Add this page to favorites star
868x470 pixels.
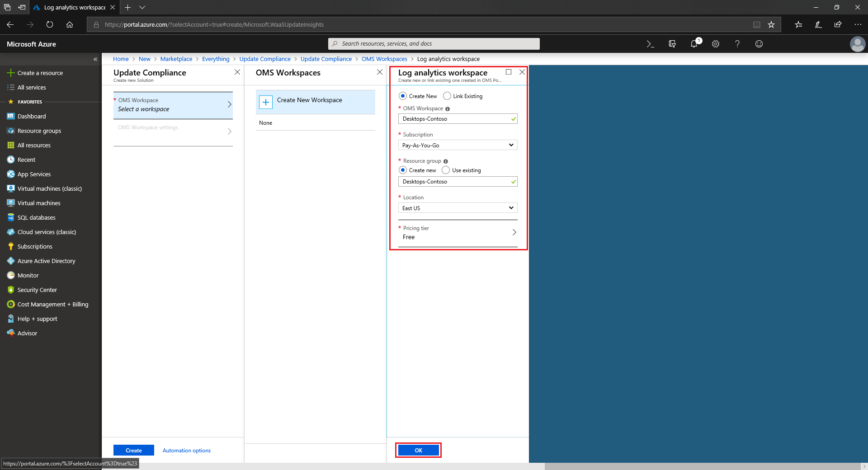771,24
